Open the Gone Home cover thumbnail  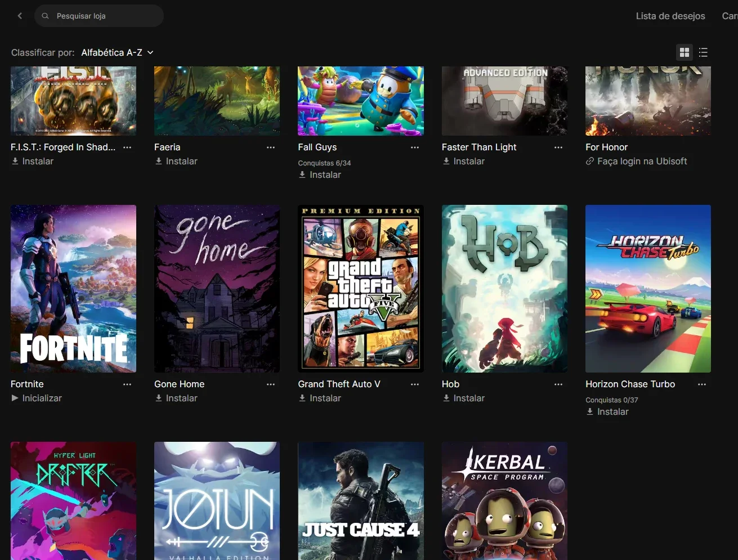217,289
